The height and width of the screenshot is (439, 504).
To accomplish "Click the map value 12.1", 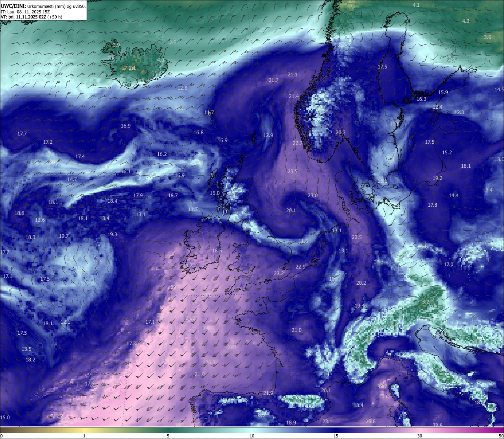I will click(x=65, y=322).
